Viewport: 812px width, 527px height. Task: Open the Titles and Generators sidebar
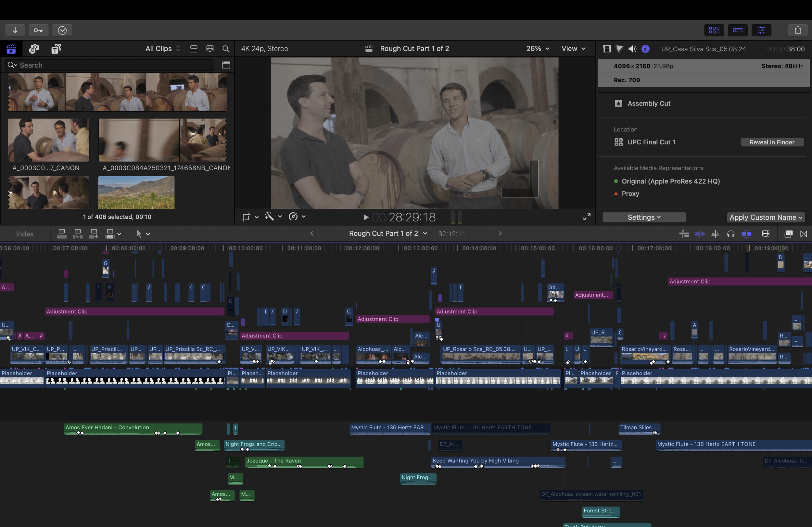56,49
